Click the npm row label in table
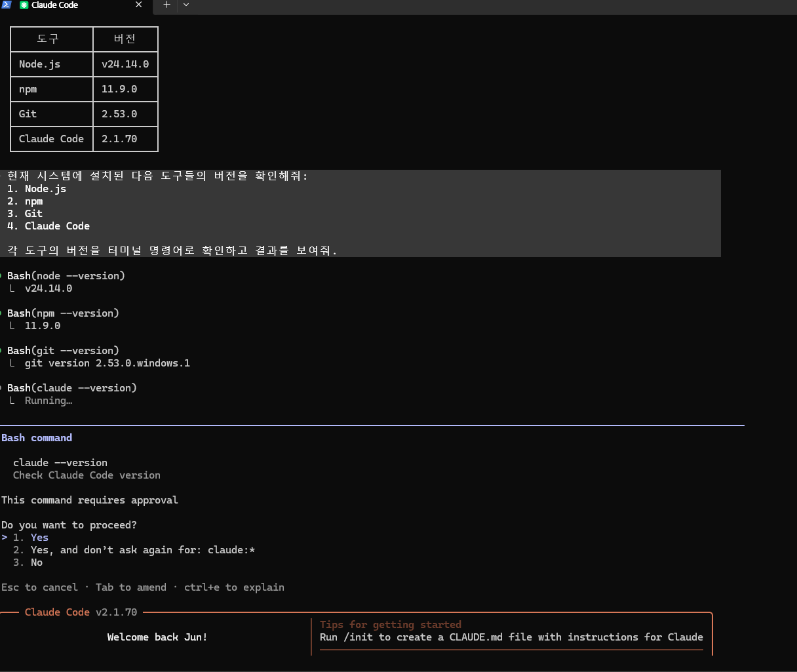The height and width of the screenshot is (672, 797). [52, 89]
